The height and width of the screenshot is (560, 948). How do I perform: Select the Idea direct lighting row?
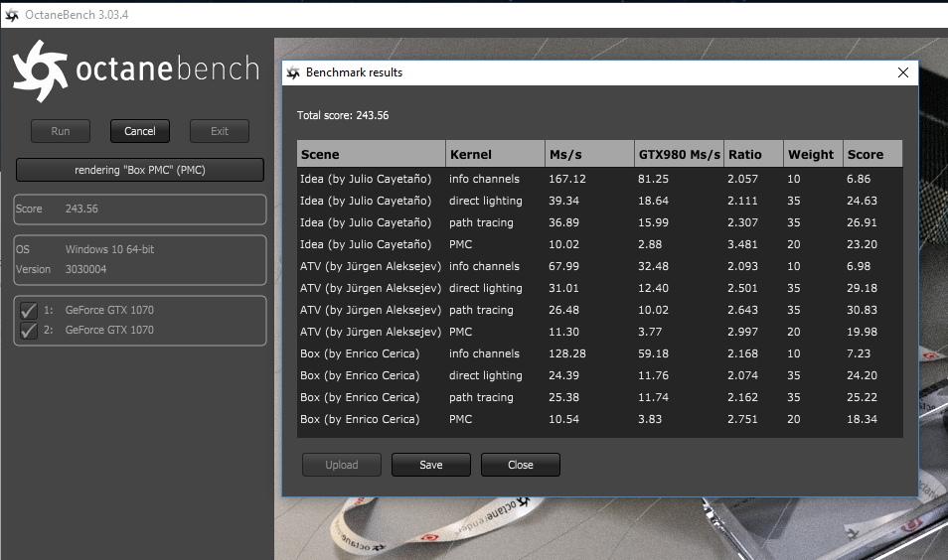click(600, 201)
